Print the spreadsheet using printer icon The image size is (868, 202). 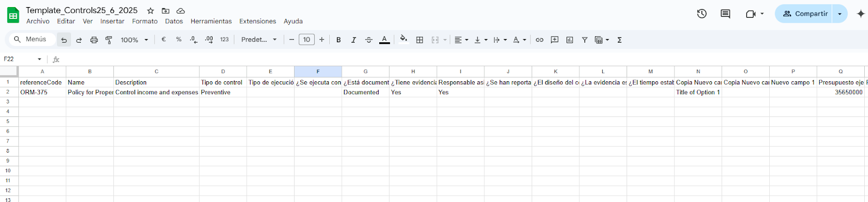click(x=94, y=40)
